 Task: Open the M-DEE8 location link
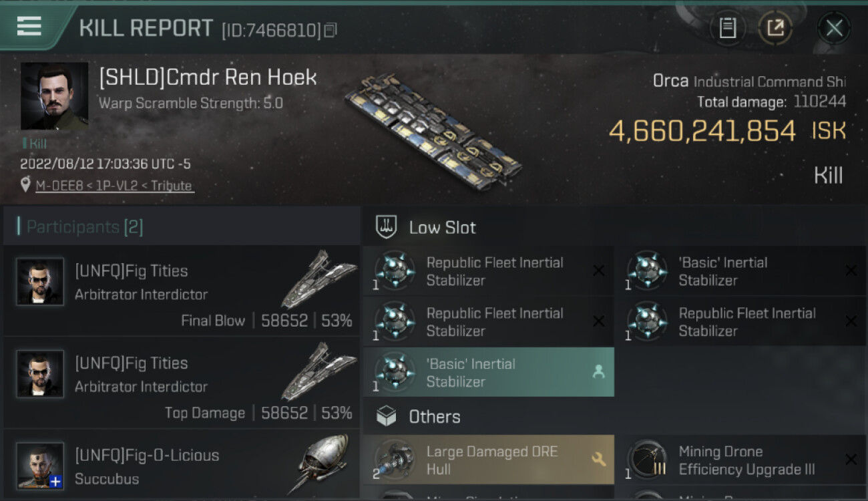pyautogui.click(x=114, y=186)
